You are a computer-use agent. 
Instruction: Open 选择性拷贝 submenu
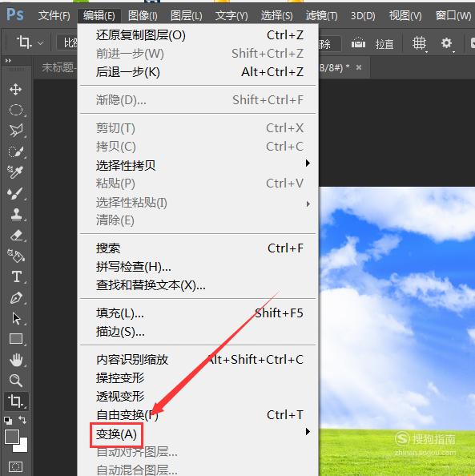pos(198,165)
